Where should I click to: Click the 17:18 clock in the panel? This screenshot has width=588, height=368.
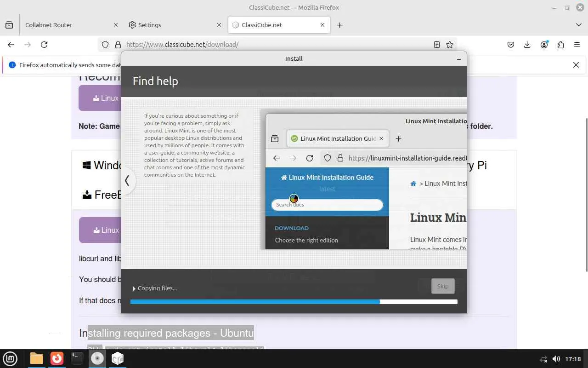click(x=573, y=359)
